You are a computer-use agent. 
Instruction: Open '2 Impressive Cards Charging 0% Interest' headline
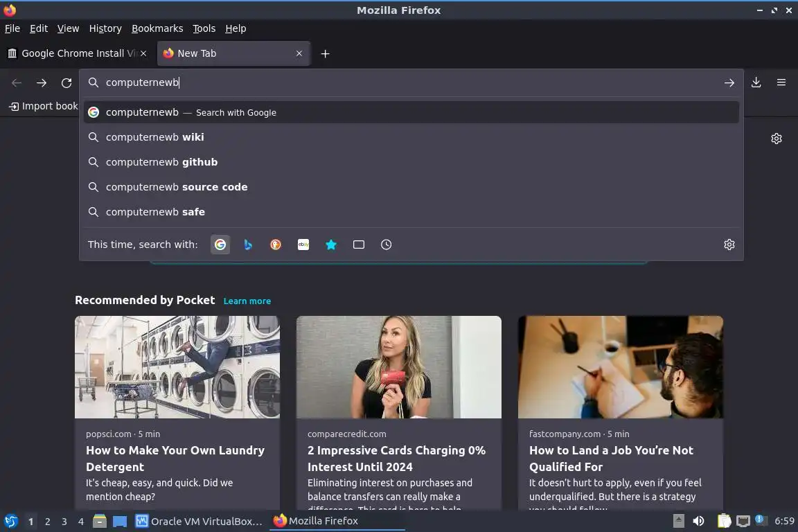pyautogui.click(x=396, y=459)
